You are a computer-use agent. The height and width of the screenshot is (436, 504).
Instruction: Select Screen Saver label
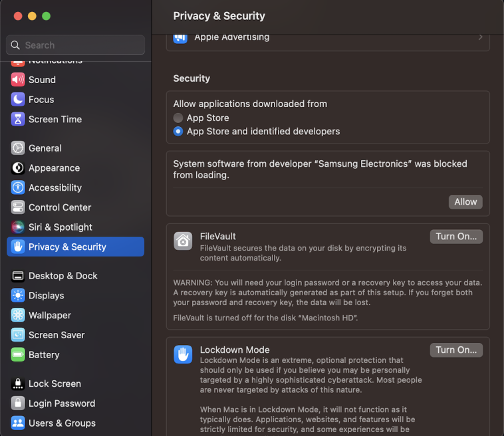57,335
